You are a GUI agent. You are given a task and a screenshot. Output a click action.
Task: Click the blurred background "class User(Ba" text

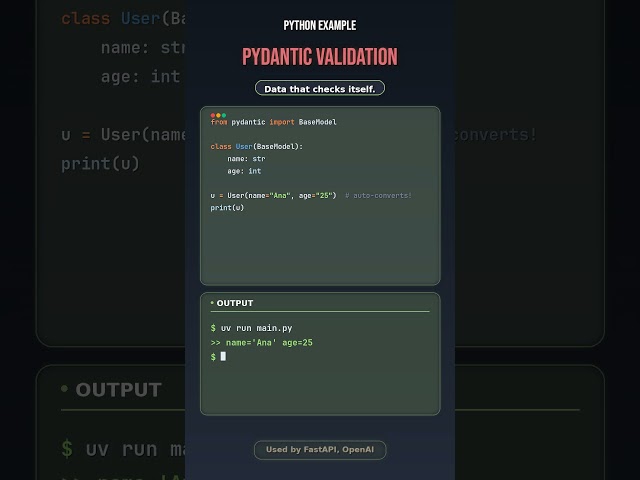pos(123,19)
